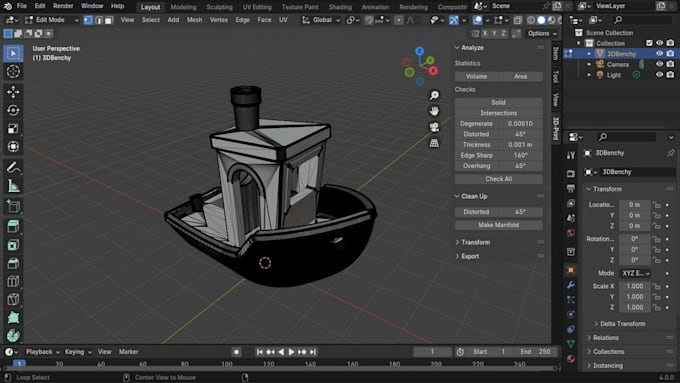The width and height of the screenshot is (680, 383).
Task: Click the Check All button
Action: tap(499, 179)
